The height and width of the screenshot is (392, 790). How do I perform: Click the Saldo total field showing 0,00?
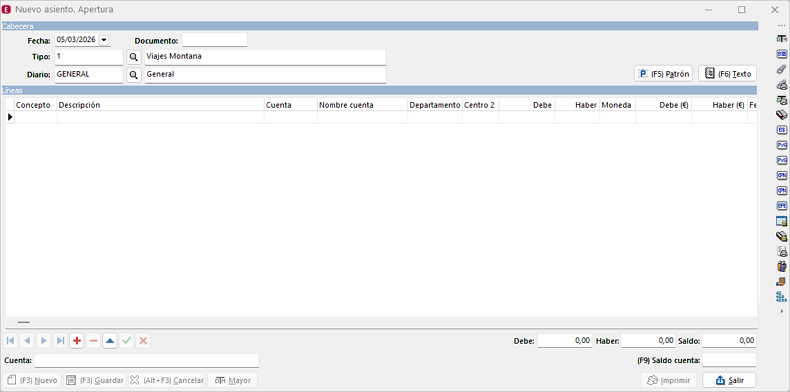click(x=729, y=341)
